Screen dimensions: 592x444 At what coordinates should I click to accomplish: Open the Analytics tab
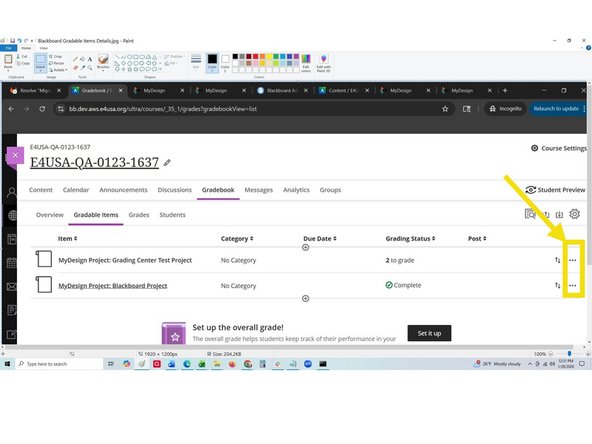coord(296,190)
